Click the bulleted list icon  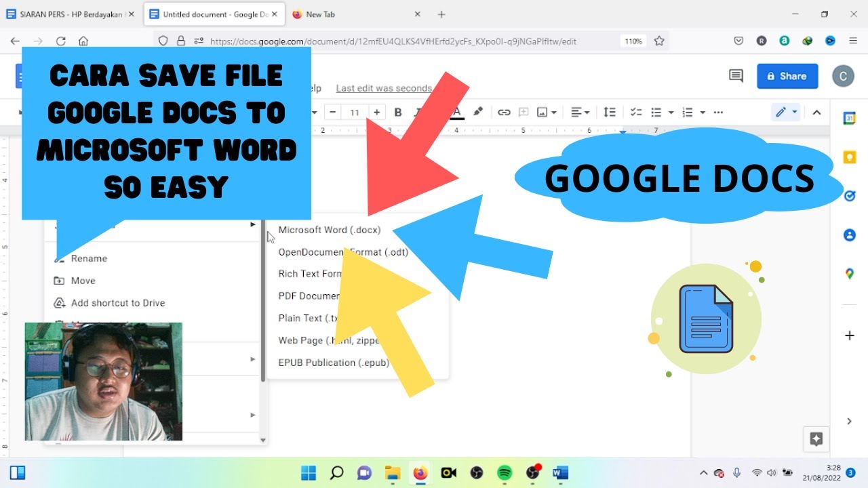coord(656,112)
